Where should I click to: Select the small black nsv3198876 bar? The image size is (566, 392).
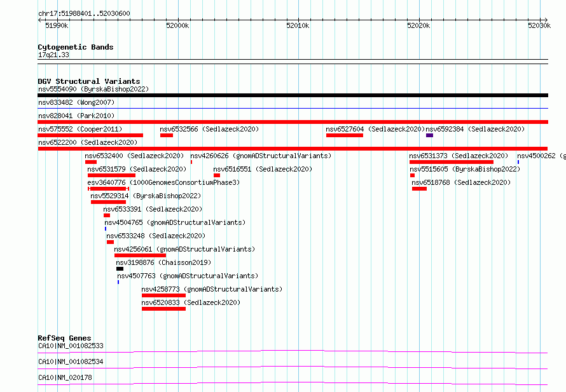[120, 269]
